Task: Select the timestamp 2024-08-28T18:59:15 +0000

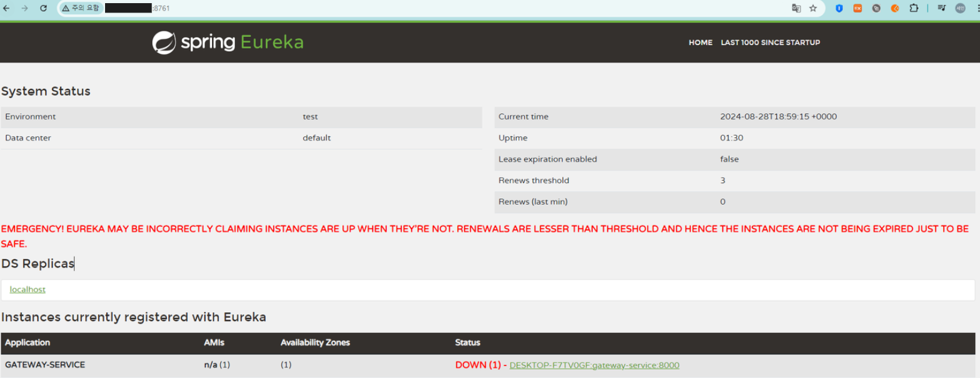Action: point(779,116)
